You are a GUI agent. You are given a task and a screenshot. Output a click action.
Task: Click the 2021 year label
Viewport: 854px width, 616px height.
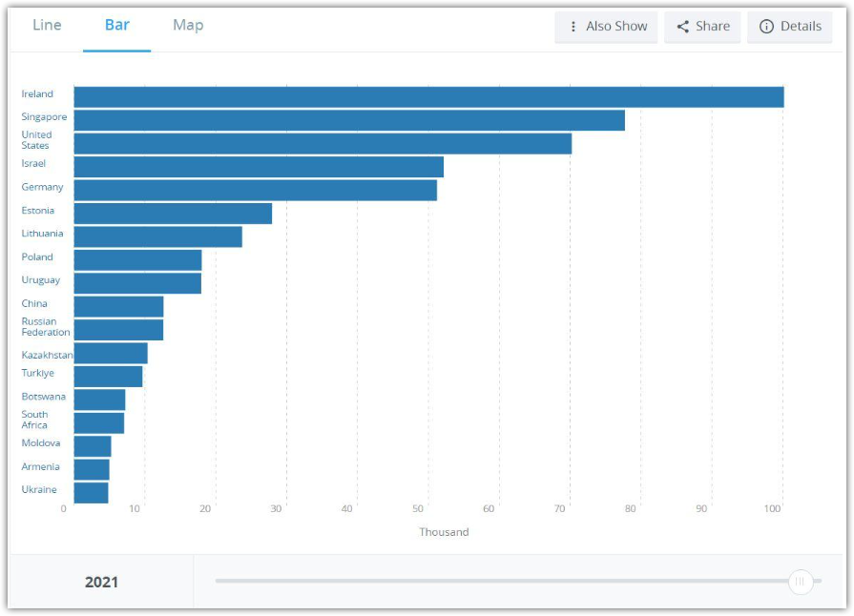point(101,583)
